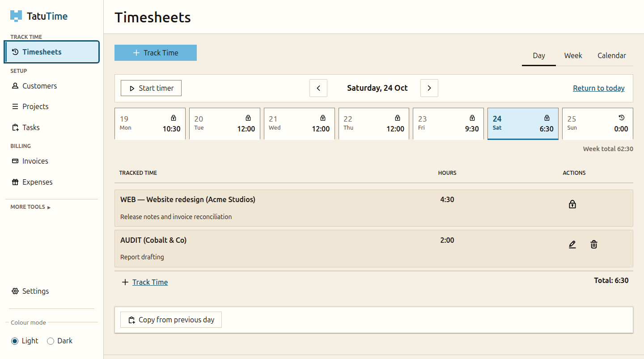Edit the AUDIT (Cobalt & Co) entry

coord(572,245)
